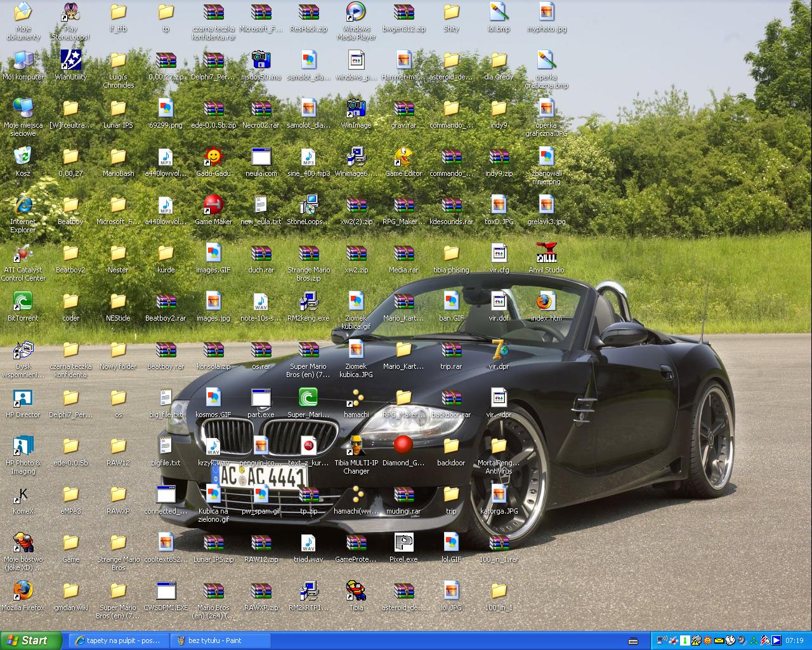Select the Windows Media Player shortcut
This screenshot has width=812, height=650.
point(356,13)
